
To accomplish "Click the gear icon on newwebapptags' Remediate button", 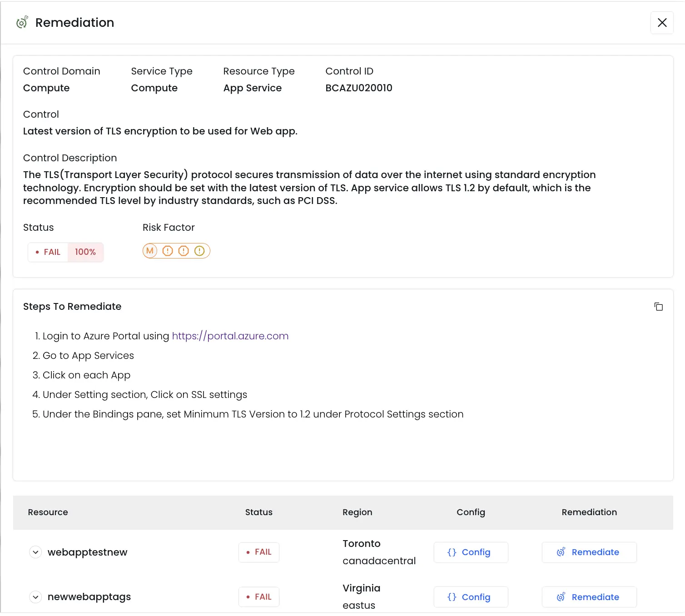I will [561, 597].
